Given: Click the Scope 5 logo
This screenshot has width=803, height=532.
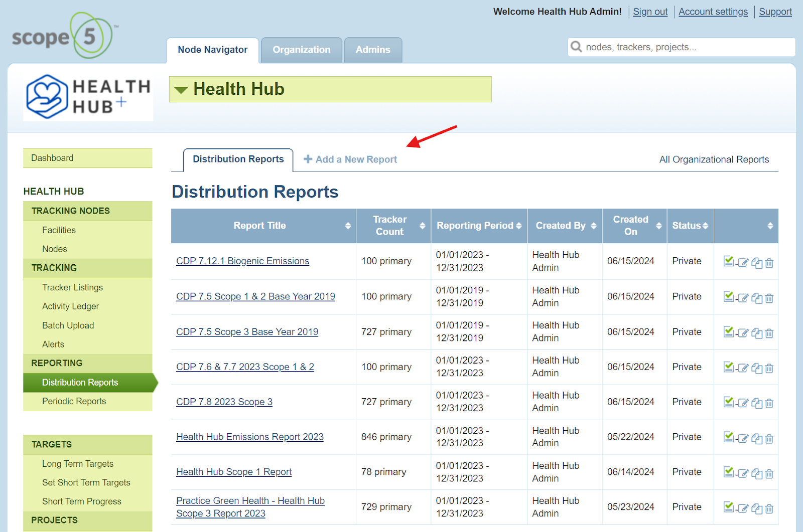Looking at the screenshot, I should pos(64,36).
